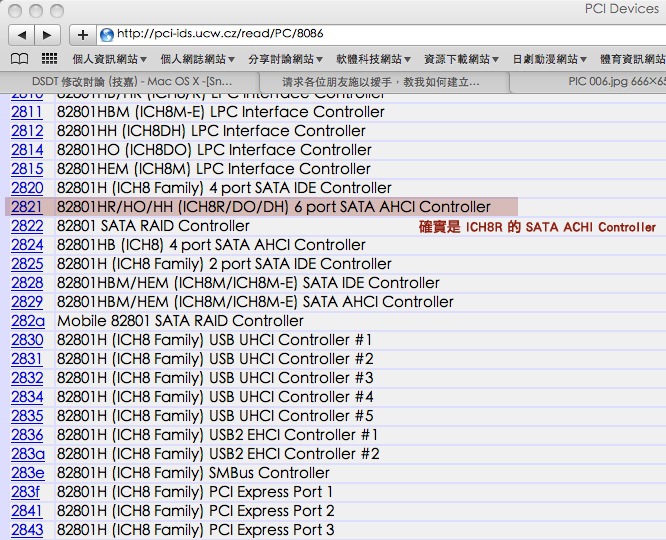Switch to 請求各位朋友施以援手 tab
This screenshot has height=540, width=666.
click(384, 82)
